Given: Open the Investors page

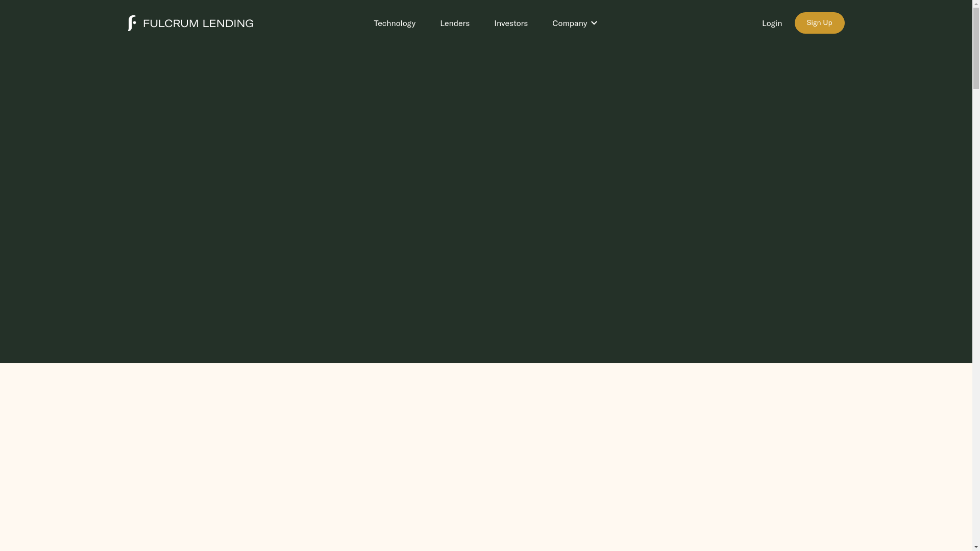Looking at the screenshot, I should point(511,23).
